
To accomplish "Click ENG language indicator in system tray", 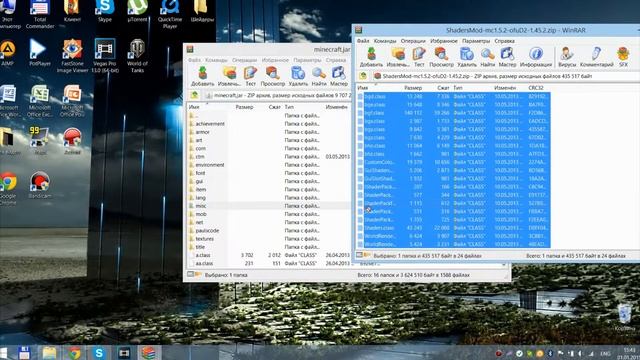I will pos(606,353).
